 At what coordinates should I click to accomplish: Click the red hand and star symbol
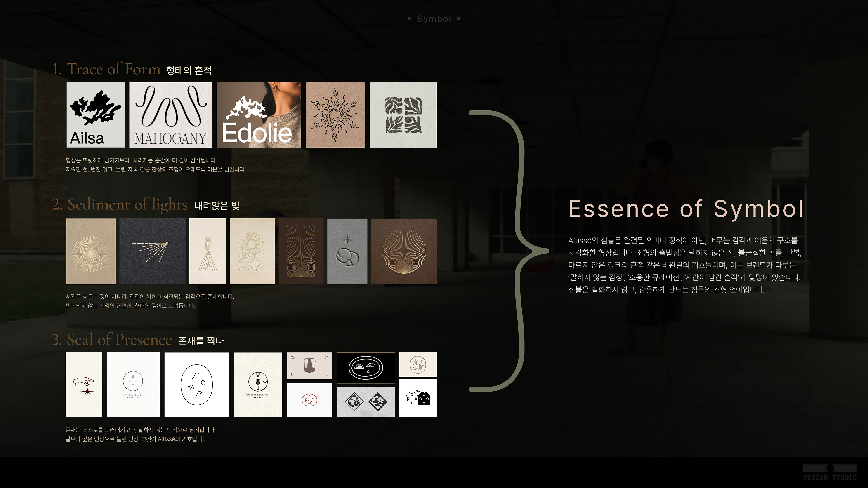[x=84, y=384]
